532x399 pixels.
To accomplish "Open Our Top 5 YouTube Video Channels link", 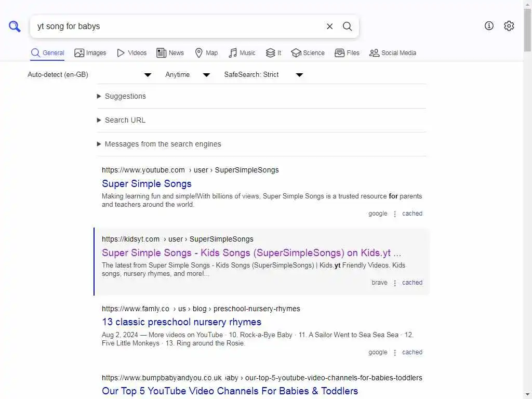I will tap(230, 391).
